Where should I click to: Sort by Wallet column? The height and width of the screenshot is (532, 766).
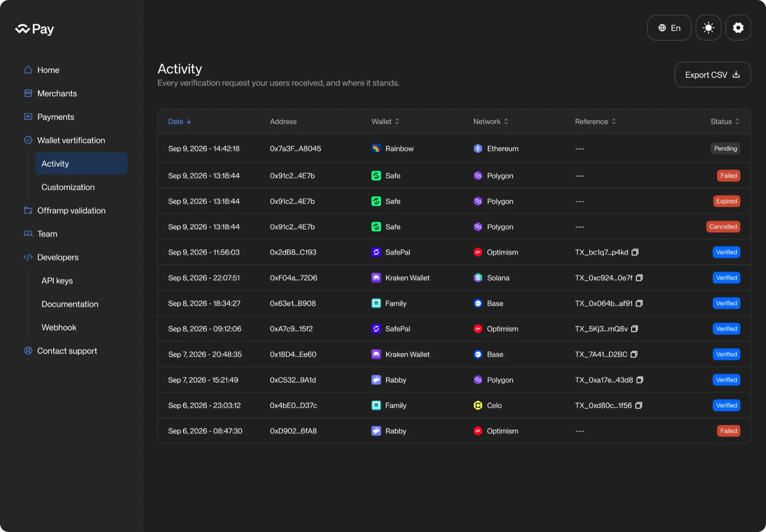385,122
